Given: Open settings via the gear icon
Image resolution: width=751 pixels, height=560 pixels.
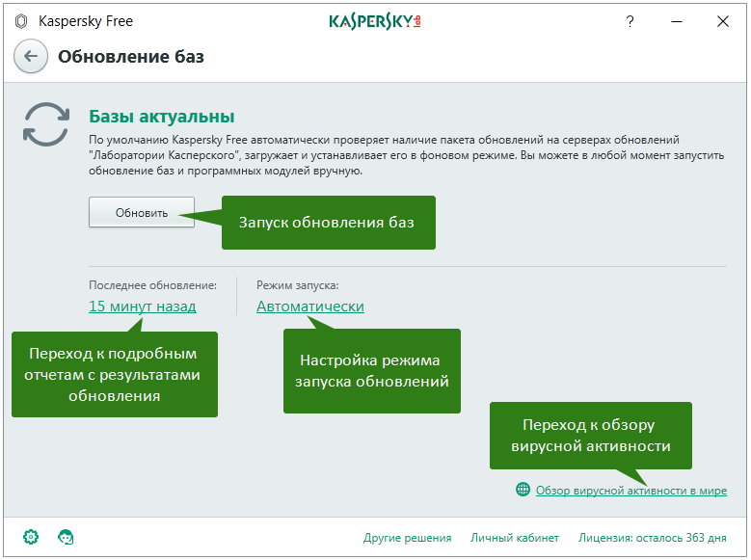Looking at the screenshot, I should [31, 537].
